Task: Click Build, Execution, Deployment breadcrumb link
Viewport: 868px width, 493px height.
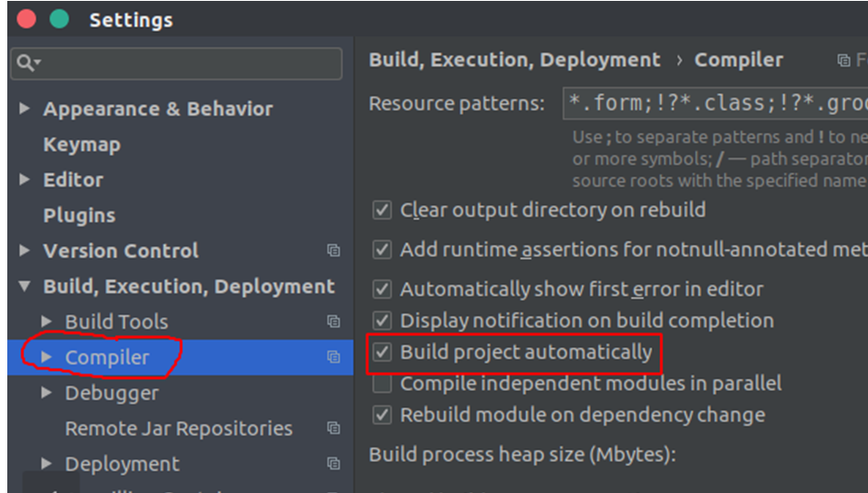Action: 514,60
